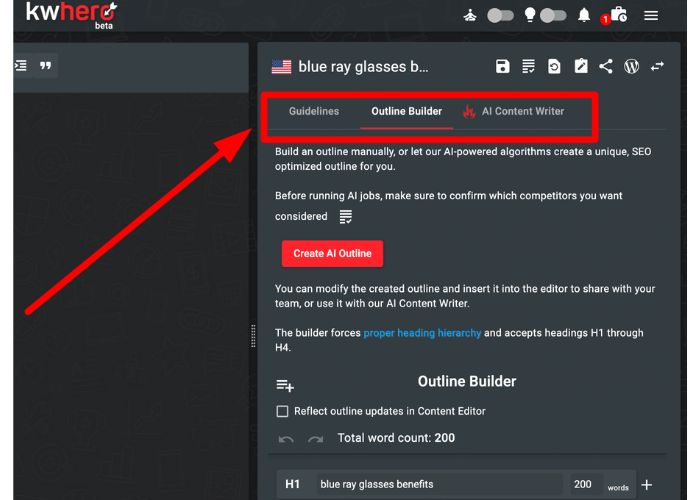Viewport: 700px width, 500px height.
Task: Click the H1 heading text field
Action: coord(440,484)
